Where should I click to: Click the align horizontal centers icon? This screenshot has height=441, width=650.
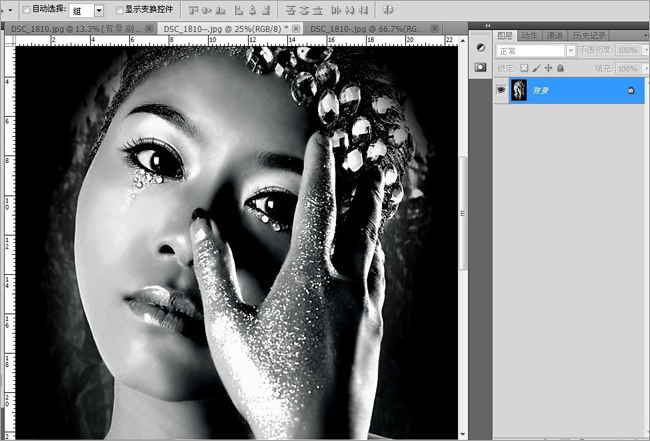(x=252, y=10)
